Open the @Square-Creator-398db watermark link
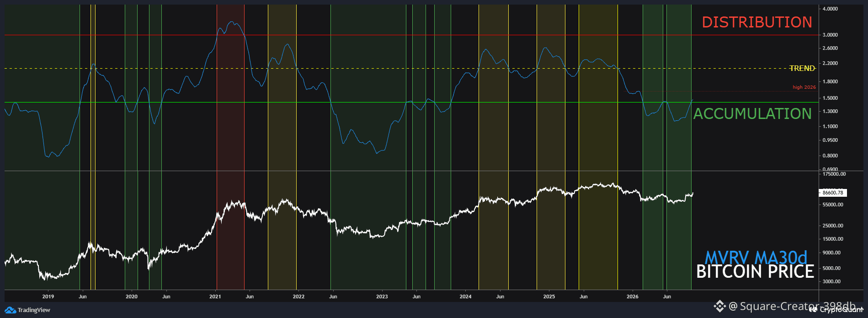The width and height of the screenshot is (868, 318). pos(792,306)
